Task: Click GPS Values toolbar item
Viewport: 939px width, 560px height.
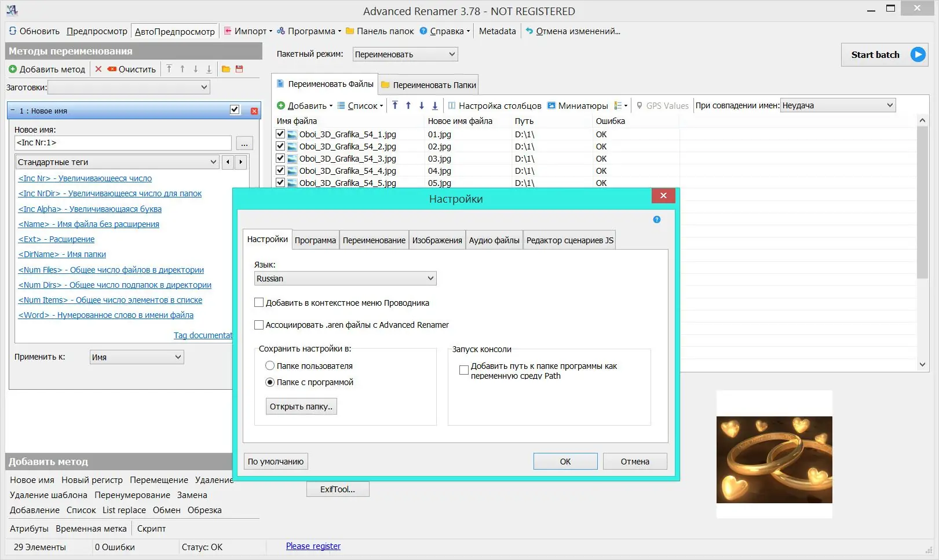Action: [x=662, y=105]
